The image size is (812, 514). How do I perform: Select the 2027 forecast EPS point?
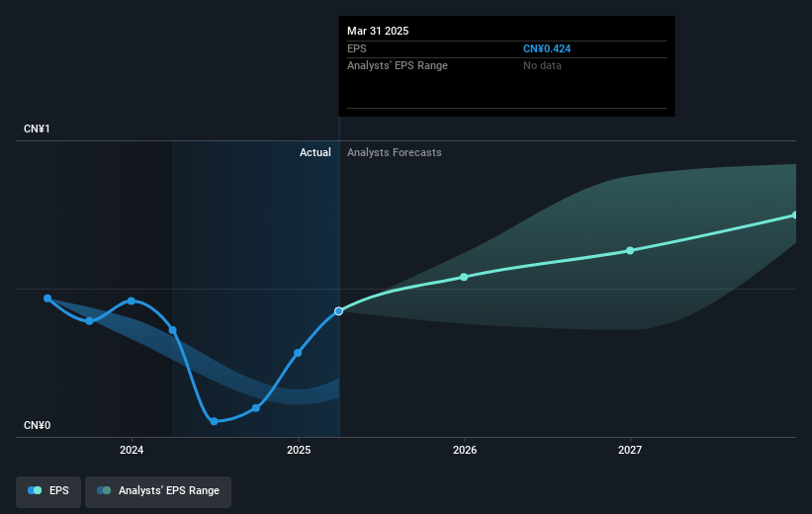pyautogui.click(x=630, y=250)
